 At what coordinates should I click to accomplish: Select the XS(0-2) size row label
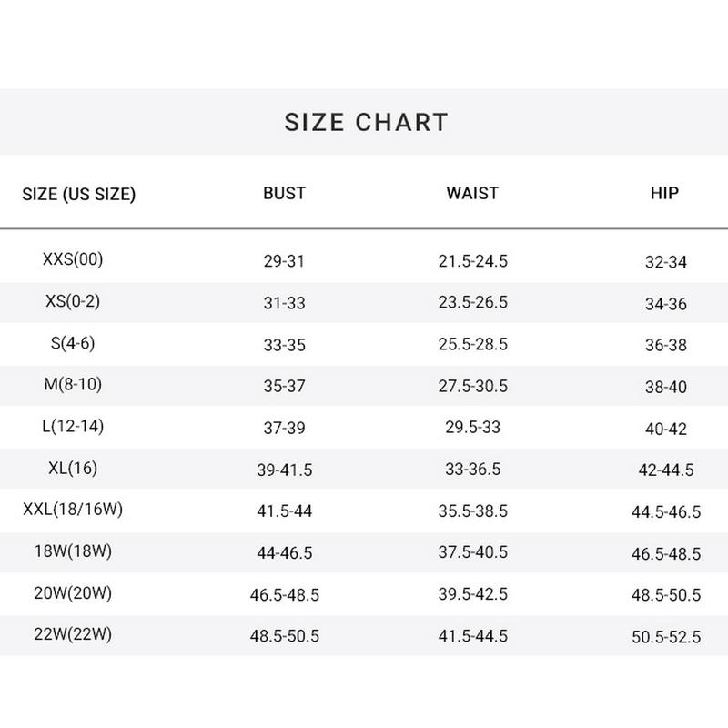click(73, 301)
